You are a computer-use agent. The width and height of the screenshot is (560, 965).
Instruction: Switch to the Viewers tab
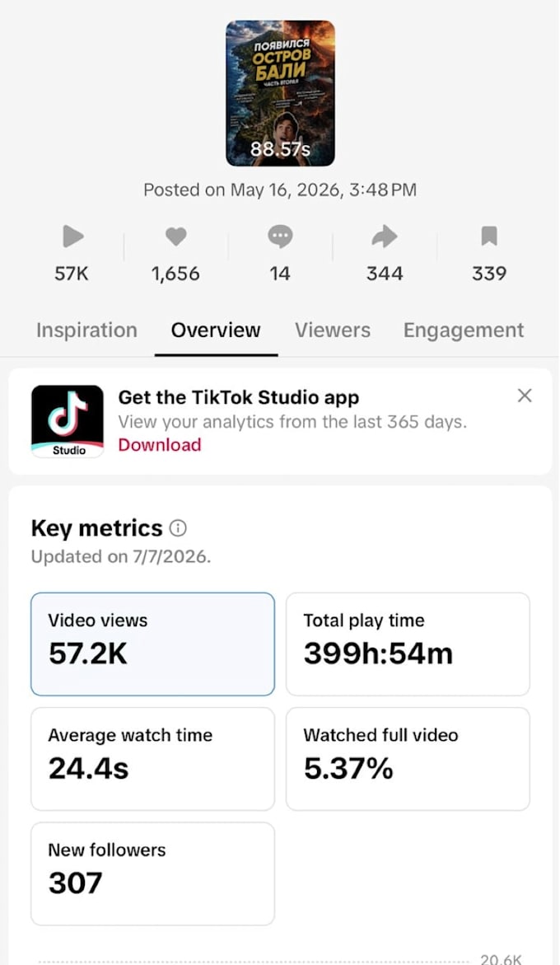click(x=333, y=330)
